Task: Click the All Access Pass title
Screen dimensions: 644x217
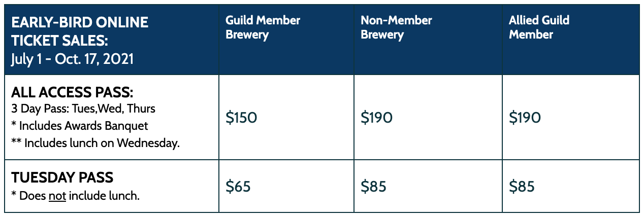Action: [x=72, y=93]
